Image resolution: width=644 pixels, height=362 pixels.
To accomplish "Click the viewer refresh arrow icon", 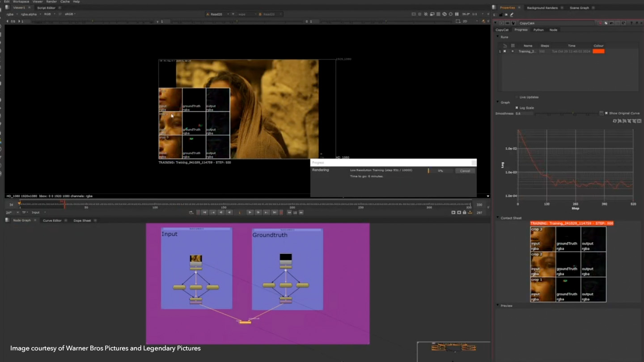I will (x=445, y=14).
